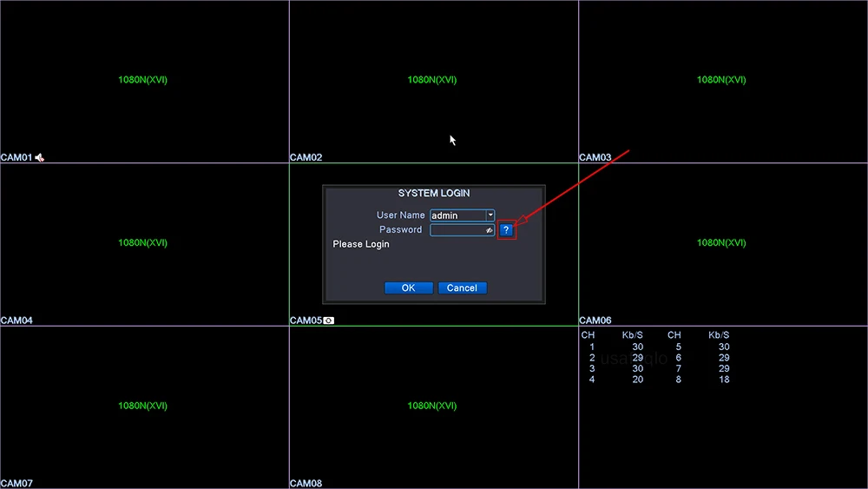Screen dimensions: 868x489
Task: Click the Password input field
Action: [x=463, y=230]
